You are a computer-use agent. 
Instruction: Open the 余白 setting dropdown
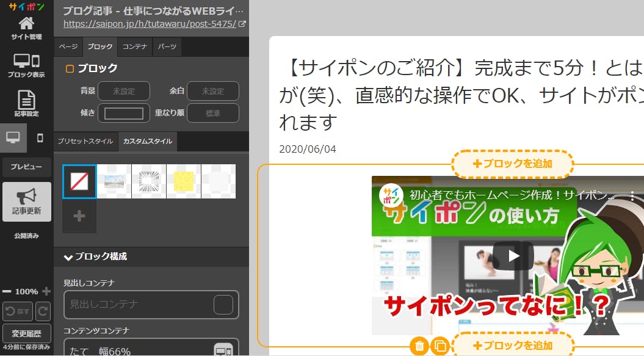(212, 91)
